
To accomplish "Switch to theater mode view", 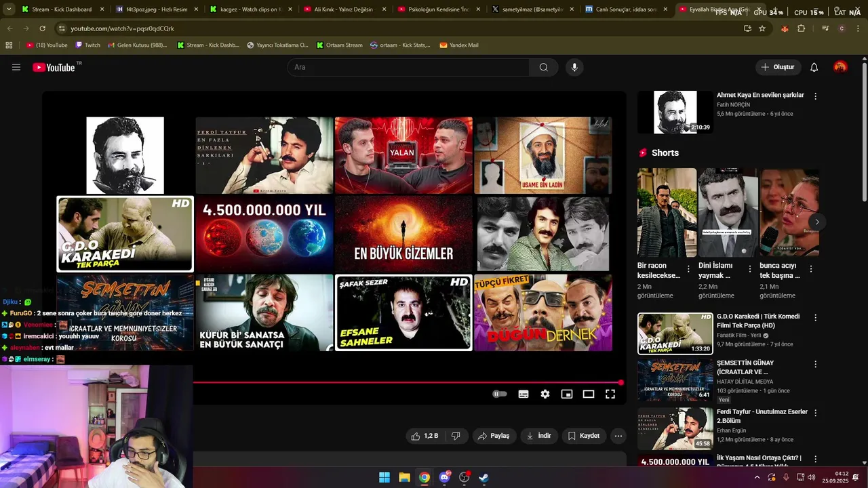I will tap(589, 394).
